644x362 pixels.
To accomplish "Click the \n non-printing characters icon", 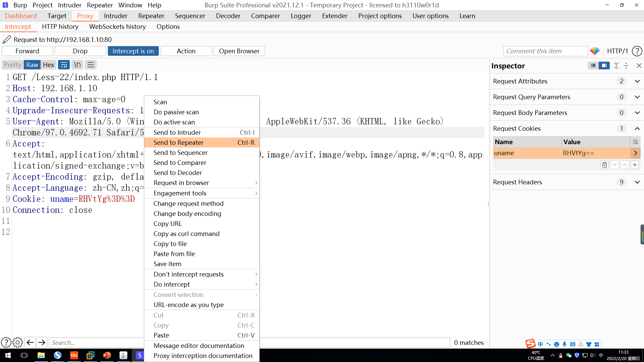I will tap(77, 64).
